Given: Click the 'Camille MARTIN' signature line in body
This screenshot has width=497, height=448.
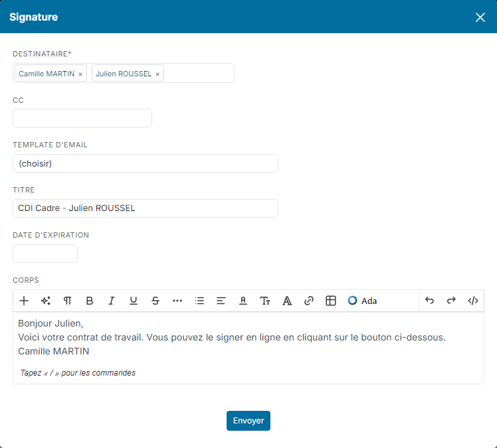Looking at the screenshot, I should [x=54, y=351].
